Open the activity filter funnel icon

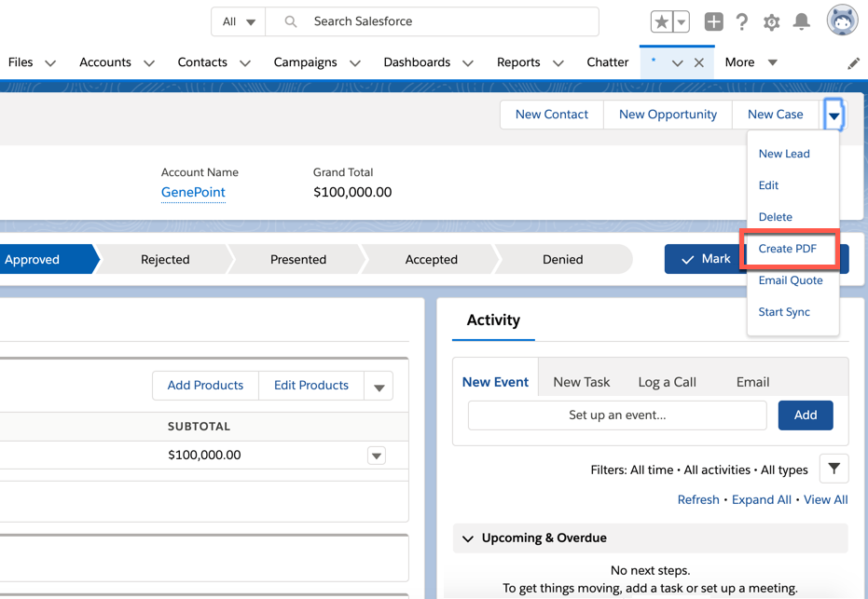[x=834, y=469]
